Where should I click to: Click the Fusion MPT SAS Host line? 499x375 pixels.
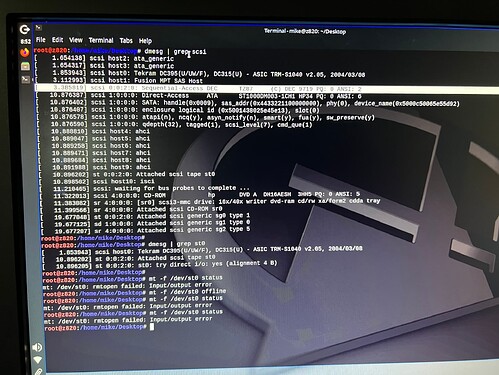(x=119, y=81)
